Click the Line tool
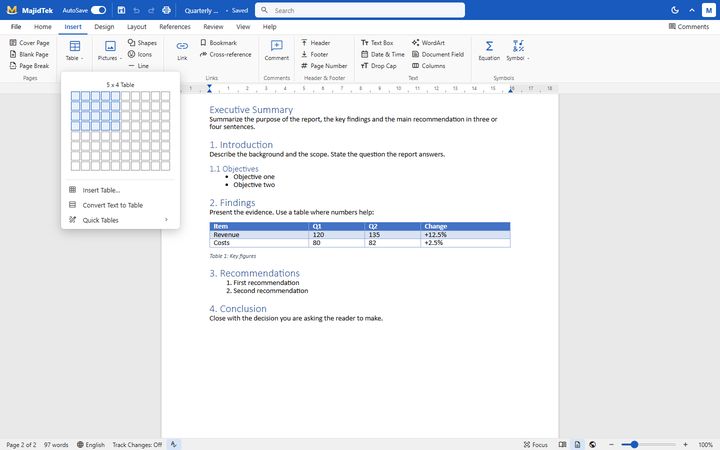720x450 pixels. coord(139,66)
